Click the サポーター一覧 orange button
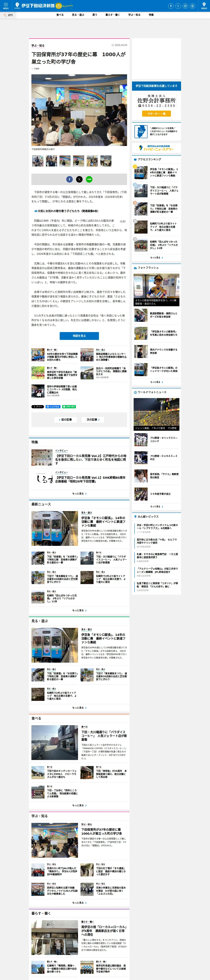 click(157, 114)
